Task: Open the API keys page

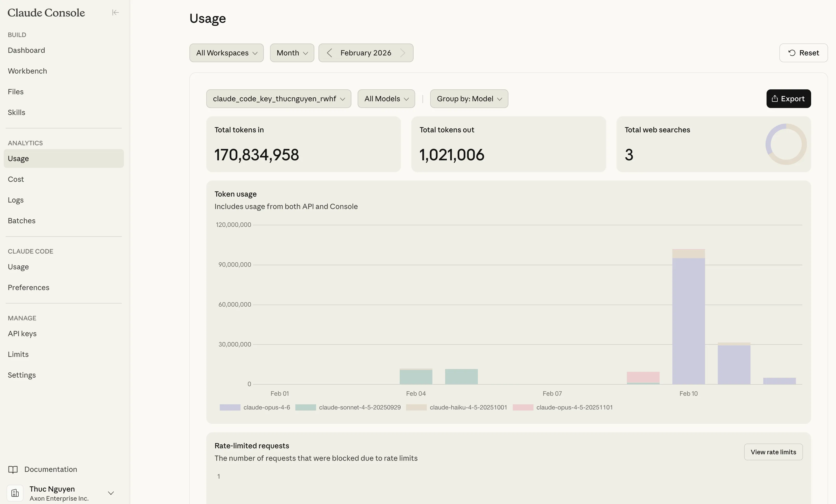Action: click(x=22, y=333)
